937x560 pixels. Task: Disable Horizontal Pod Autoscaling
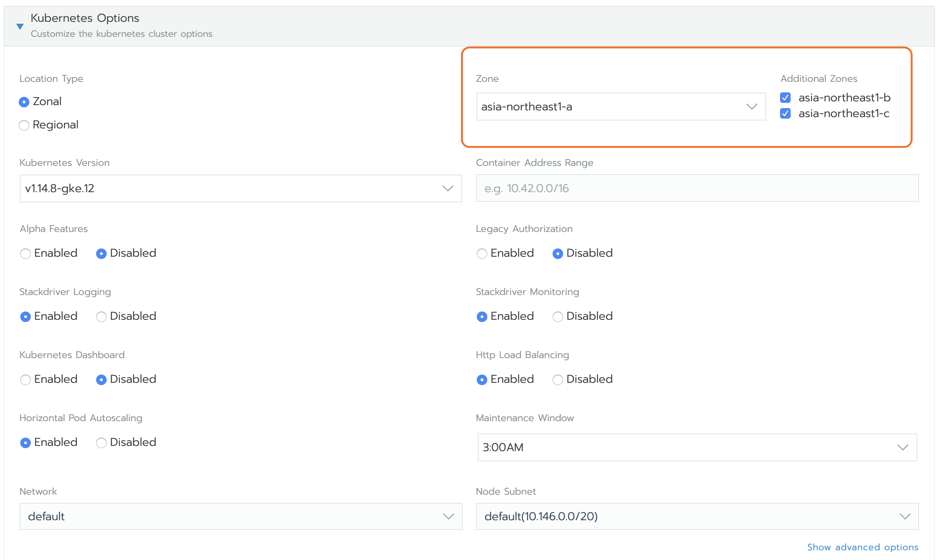pos(101,443)
